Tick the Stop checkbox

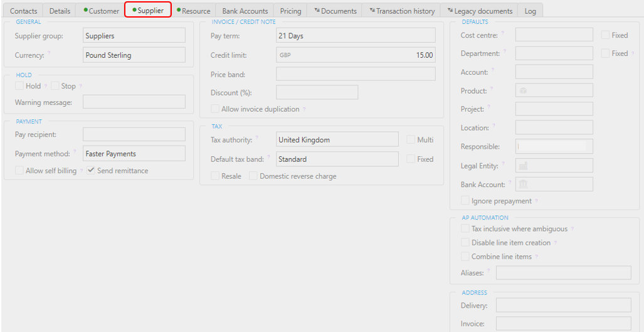point(55,86)
